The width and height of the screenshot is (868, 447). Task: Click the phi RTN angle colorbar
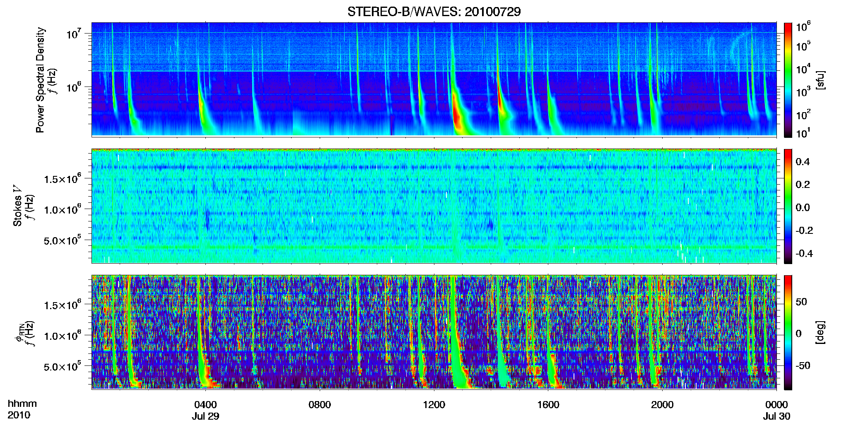pyautogui.click(x=788, y=332)
